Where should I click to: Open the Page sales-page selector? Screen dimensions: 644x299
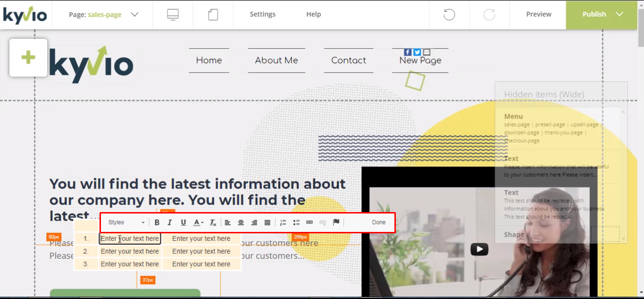click(x=103, y=15)
